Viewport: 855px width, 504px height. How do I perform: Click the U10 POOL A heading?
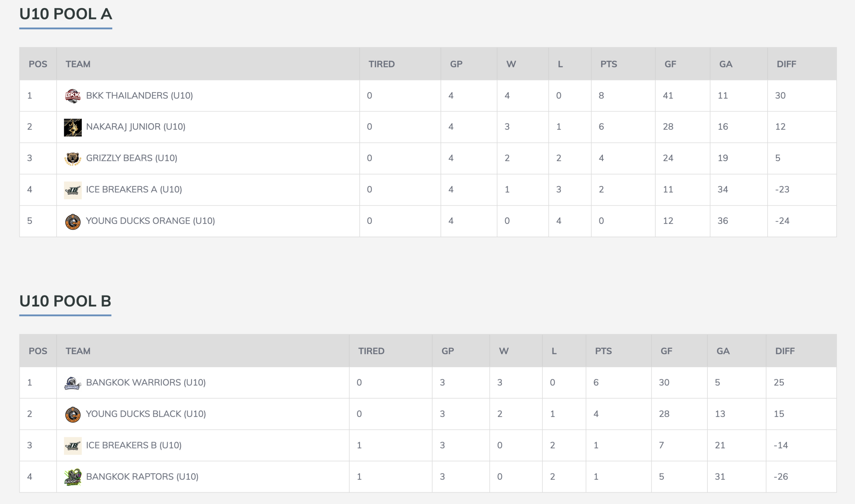(65, 14)
